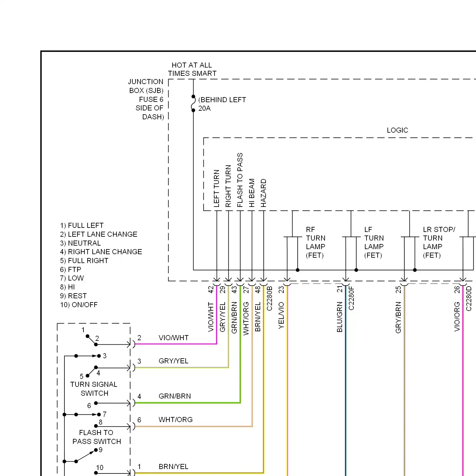This screenshot has height=476, width=476.
Task: Click legend entry '5) FULL RIGHT'
Action: pos(84,261)
